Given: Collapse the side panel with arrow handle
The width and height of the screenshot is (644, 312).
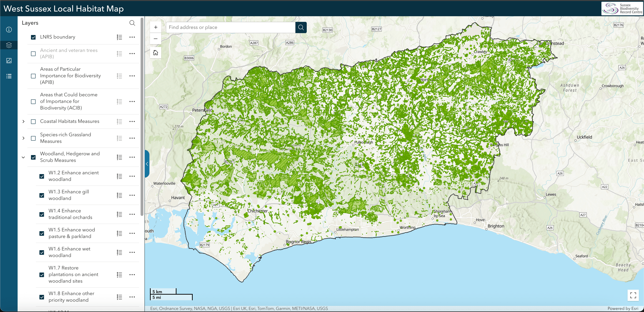Looking at the screenshot, I should pyautogui.click(x=147, y=164).
